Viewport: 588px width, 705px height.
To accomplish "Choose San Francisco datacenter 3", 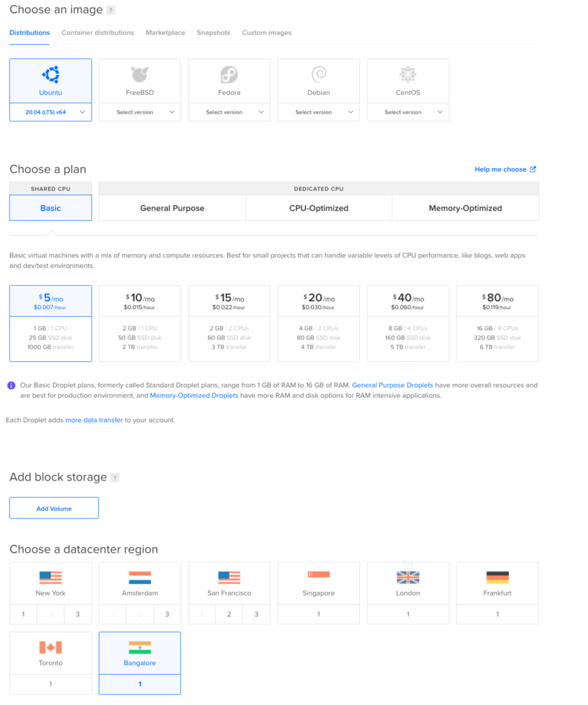I will pyautogui.click(x=257, y=614).
